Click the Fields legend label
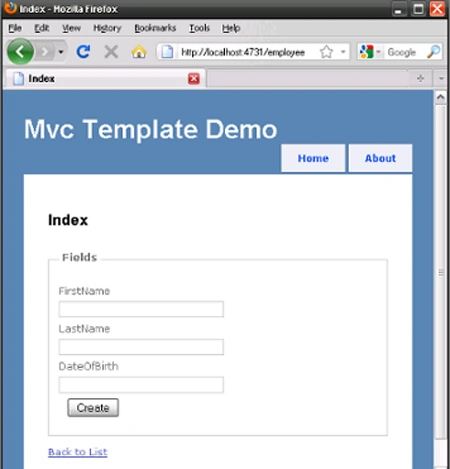Screen dimensions: 450x469 coord(80,257)
